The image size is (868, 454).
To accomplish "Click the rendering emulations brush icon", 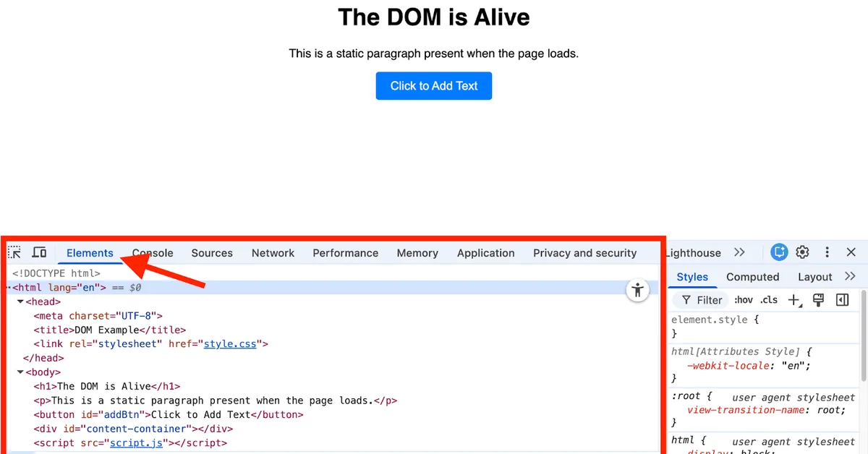I will pos(818,299).
